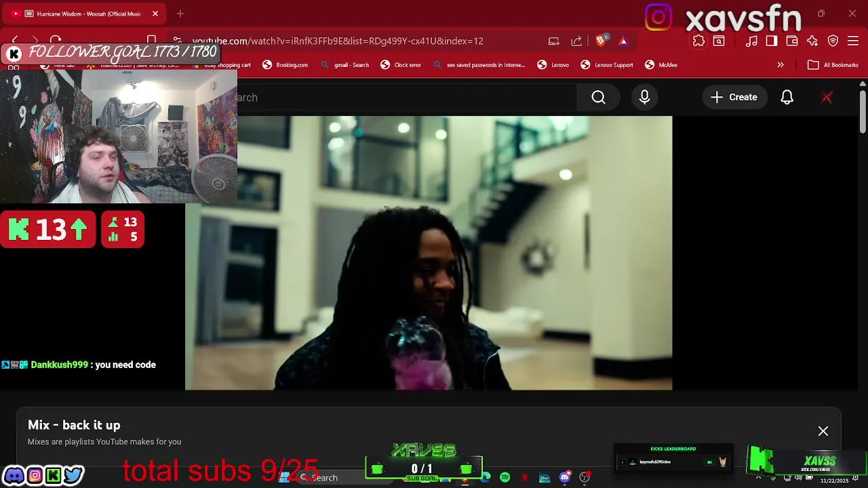Focus the YouTube search input field

[x=407, y=98]
